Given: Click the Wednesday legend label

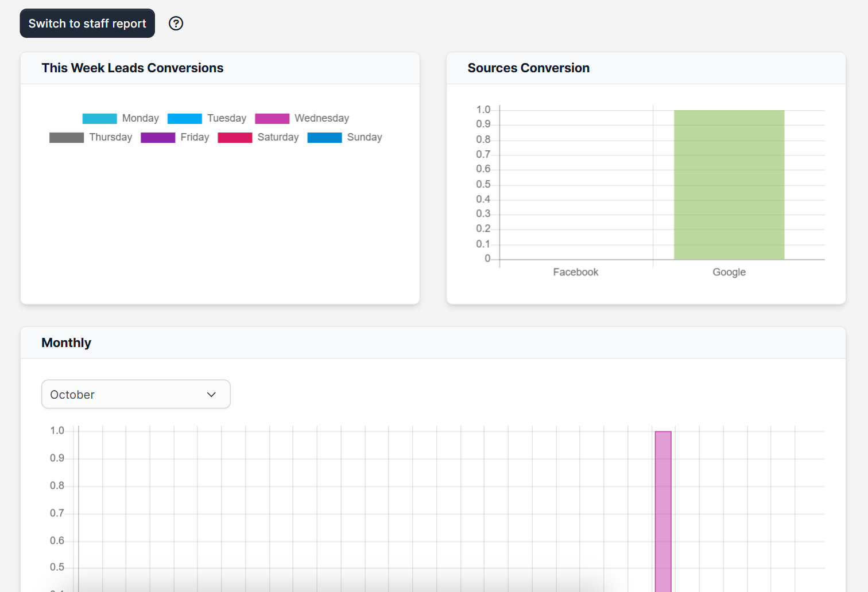Looking at the screenshot, I should (x=322, y=118).
